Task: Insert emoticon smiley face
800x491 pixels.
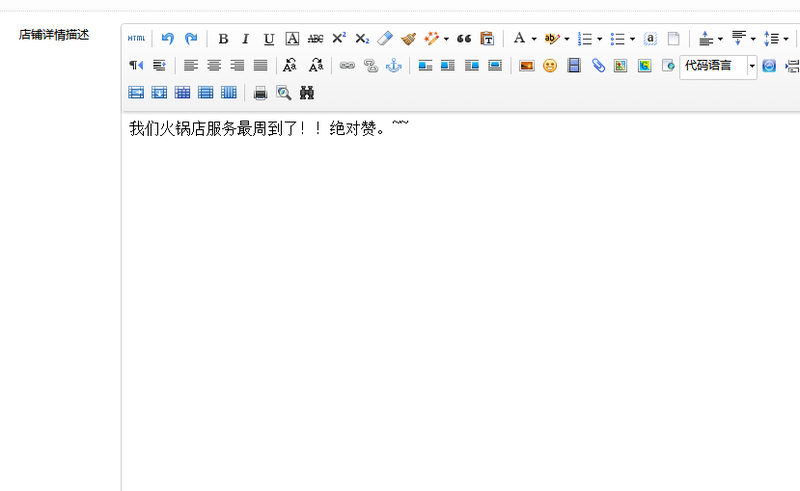Action: [x=550, y=66]
